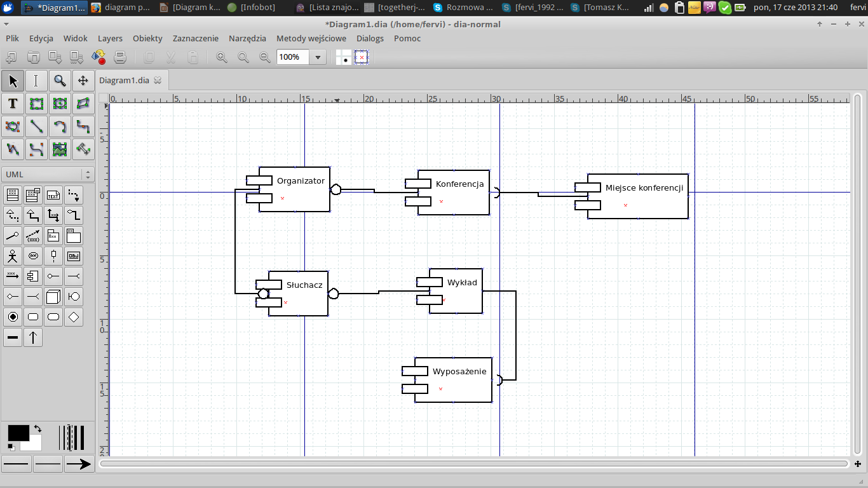
Task: Click the Print diagram toolbar icon
Action: (x=120, y=58)
